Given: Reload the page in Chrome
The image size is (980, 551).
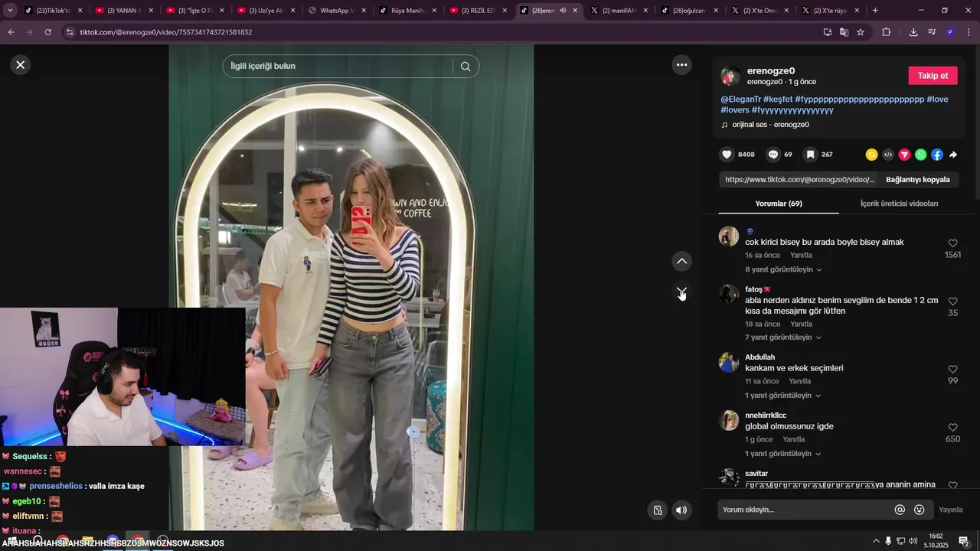Looking at the screenshot, I should point(47,32).
